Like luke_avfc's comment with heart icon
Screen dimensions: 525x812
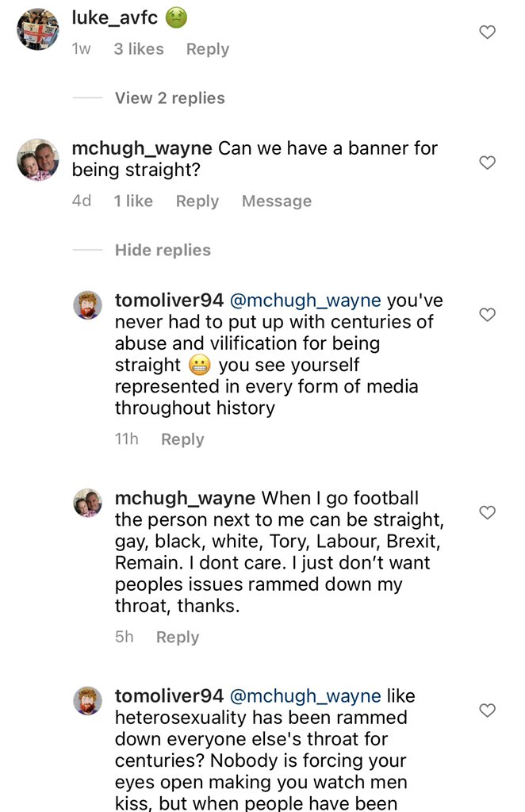(487, 32)
